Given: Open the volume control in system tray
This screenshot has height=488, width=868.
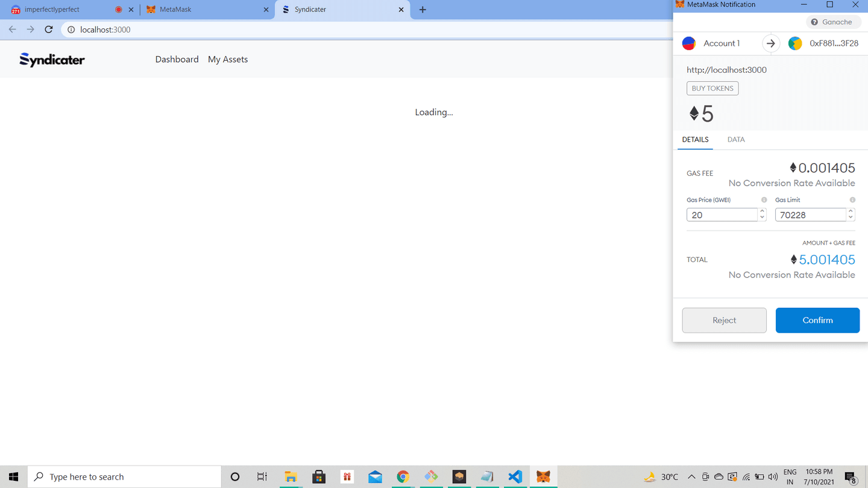Looking at the screenshot, I should 773,477.
